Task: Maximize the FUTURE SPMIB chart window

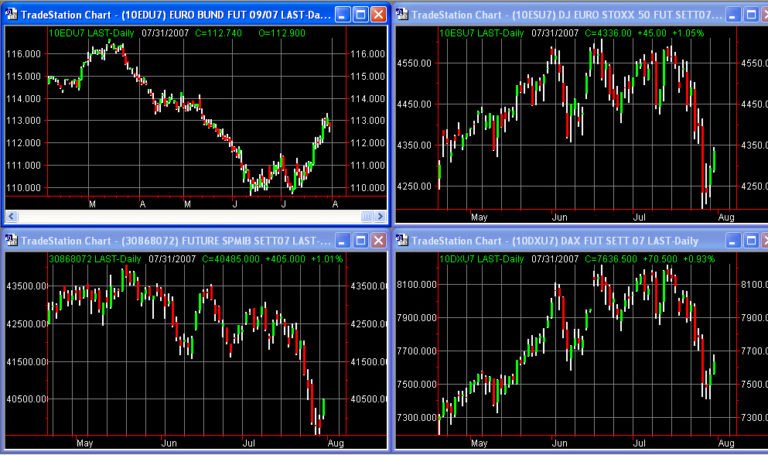Action: click(359, 241)
